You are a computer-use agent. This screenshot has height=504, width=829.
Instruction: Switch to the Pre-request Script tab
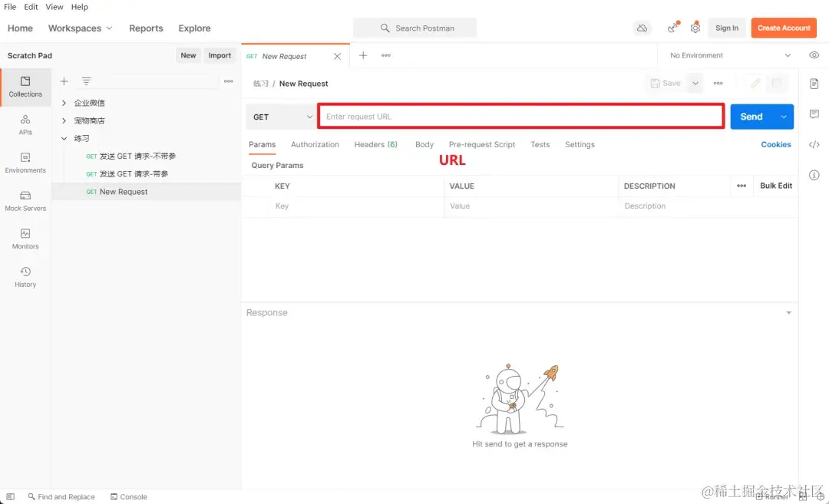point(482,144)
